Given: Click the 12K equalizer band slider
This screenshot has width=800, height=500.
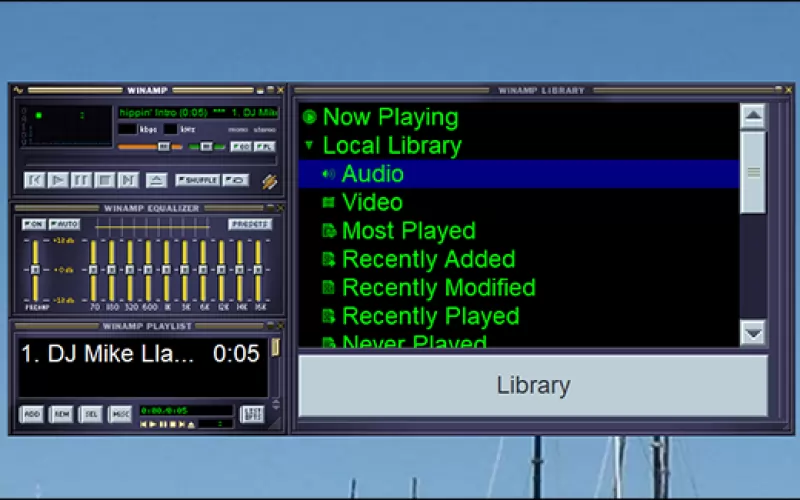Looking at the screenshot, I should coord(221,270).
